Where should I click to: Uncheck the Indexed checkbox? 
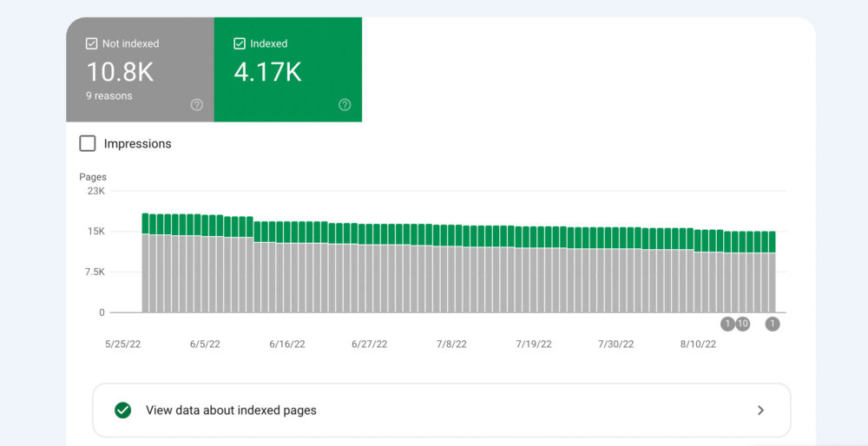[240, 43]
